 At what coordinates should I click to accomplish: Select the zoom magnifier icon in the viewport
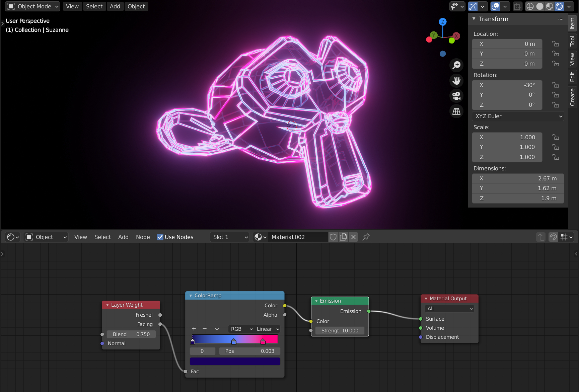456,65
